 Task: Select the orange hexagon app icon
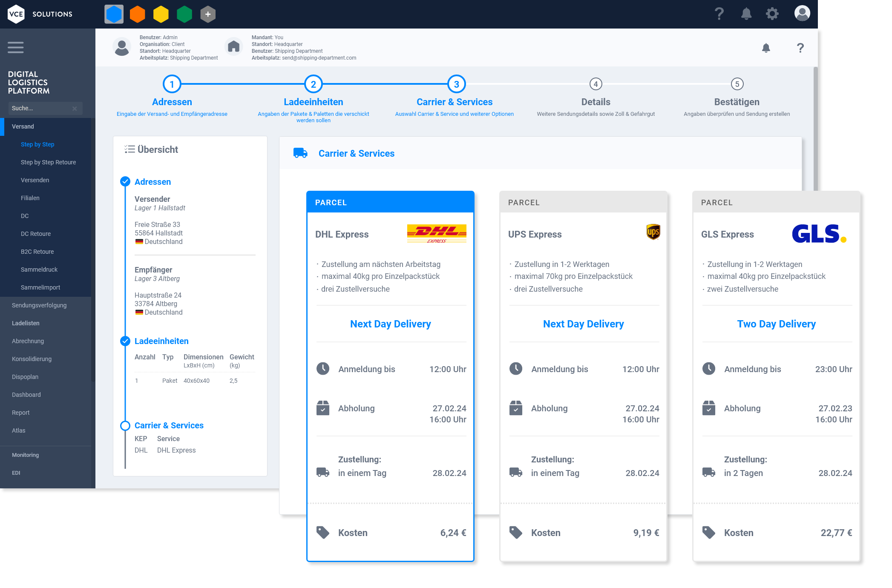[x=137, y=14]
